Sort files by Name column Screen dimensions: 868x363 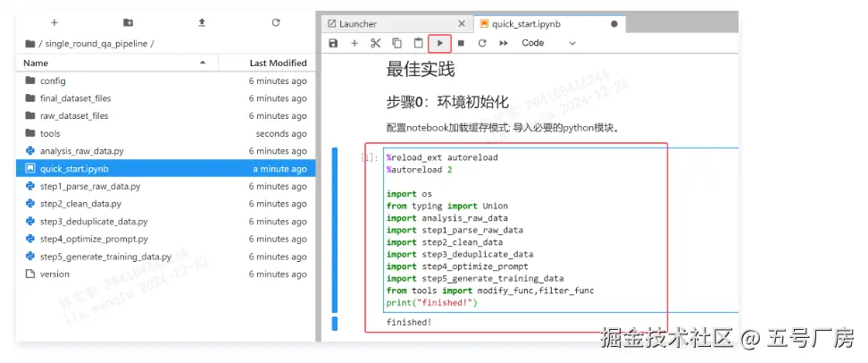coord(117,63)
